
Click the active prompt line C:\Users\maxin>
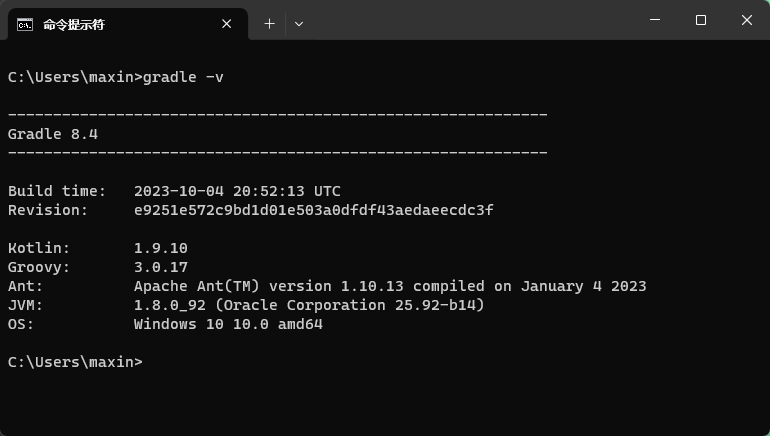75,362
